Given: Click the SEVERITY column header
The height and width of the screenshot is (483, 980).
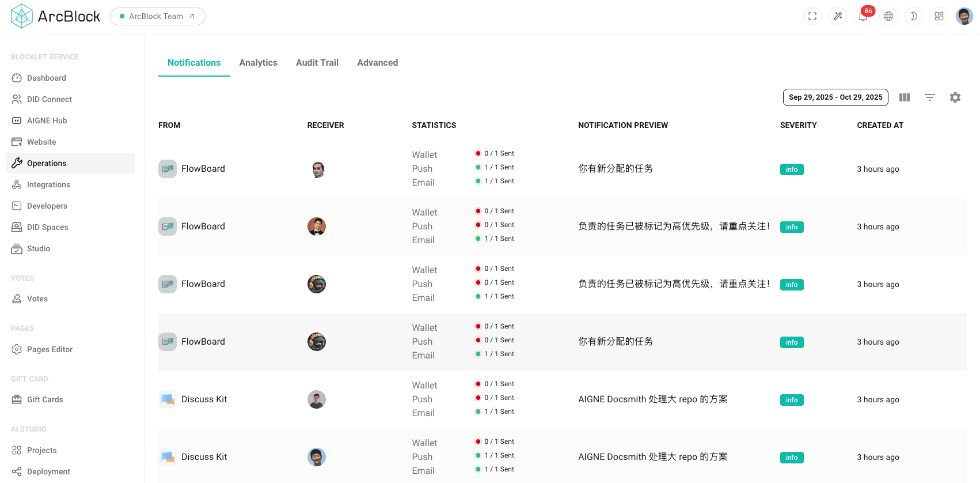Looking at the screenshot, I should pyautogui.click(x=799, y=125).
